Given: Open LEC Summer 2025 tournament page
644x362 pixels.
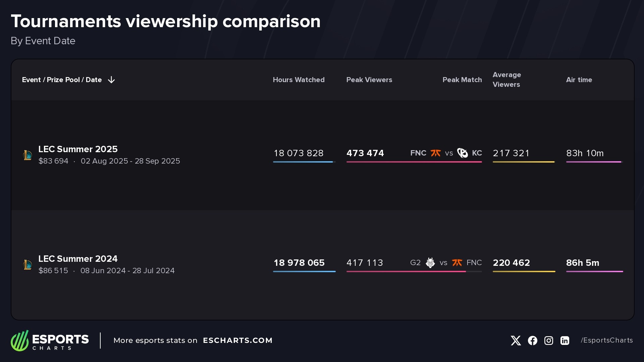Looking at the screenshot, I should (78, 149).
